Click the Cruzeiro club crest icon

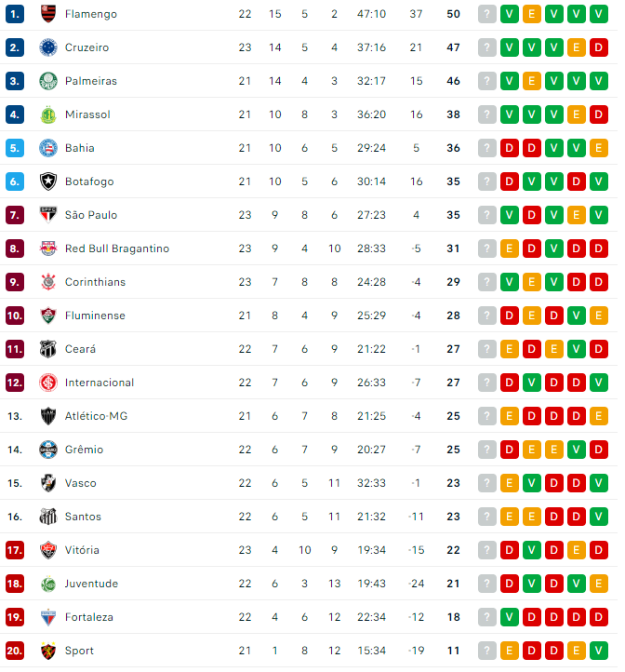coord(48,47)
